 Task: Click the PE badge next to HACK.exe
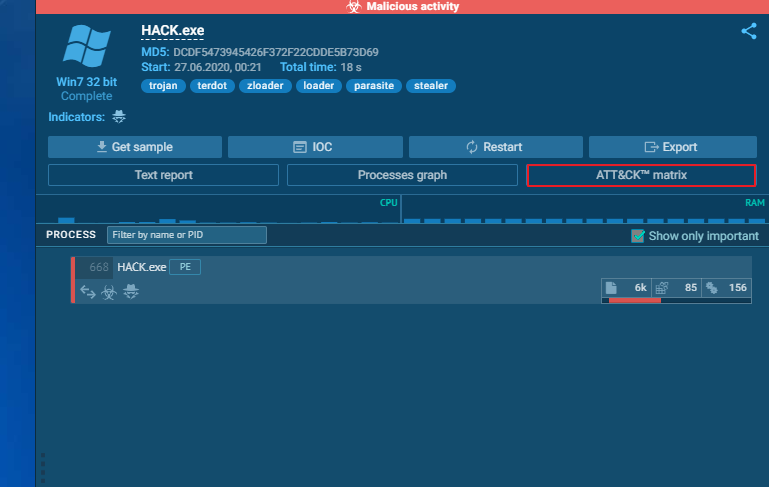coord(185,267)
